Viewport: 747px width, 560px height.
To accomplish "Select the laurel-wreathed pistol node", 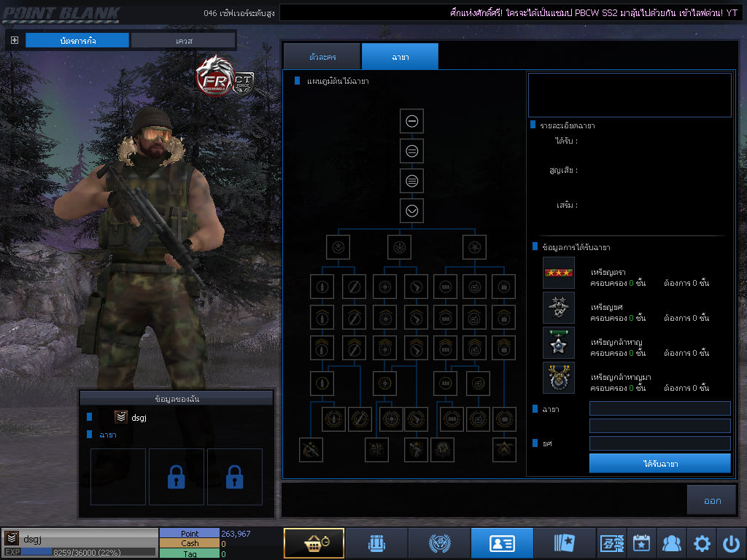I will [x=416, y=419].
